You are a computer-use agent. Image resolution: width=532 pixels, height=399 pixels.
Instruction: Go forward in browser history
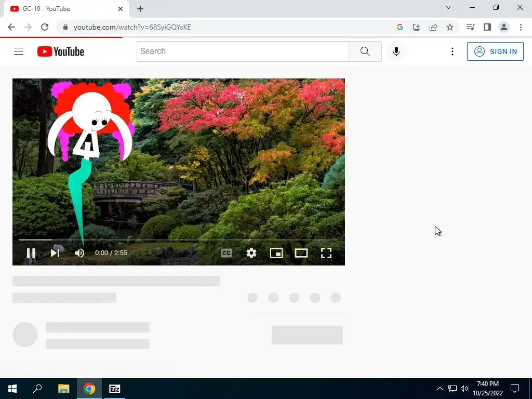[28, 27]
